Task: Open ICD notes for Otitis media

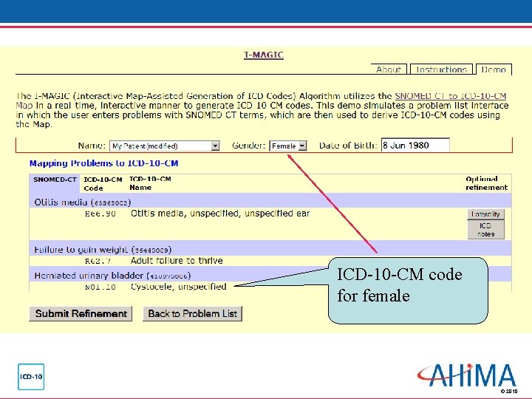Action: pyautogui.click(x=486, y=230)
